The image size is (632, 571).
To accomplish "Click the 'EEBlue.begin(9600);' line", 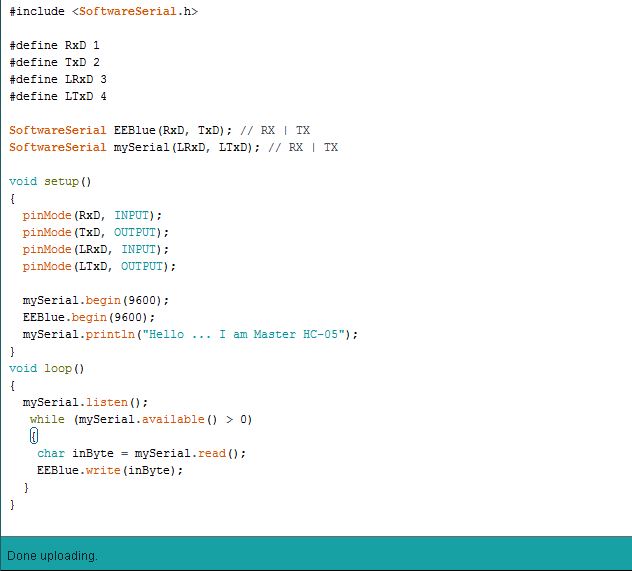I will tap(89, 318).
